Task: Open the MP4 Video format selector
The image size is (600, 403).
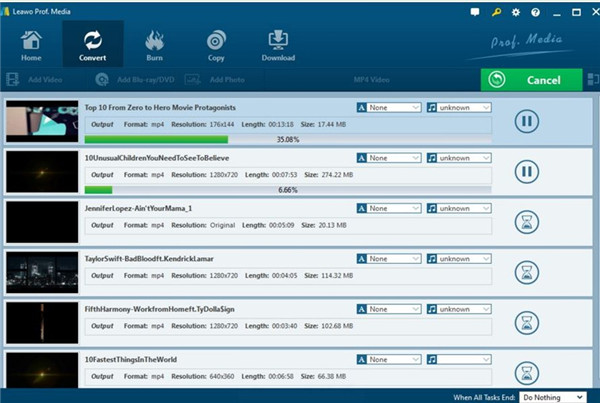Action: [371, 80]
